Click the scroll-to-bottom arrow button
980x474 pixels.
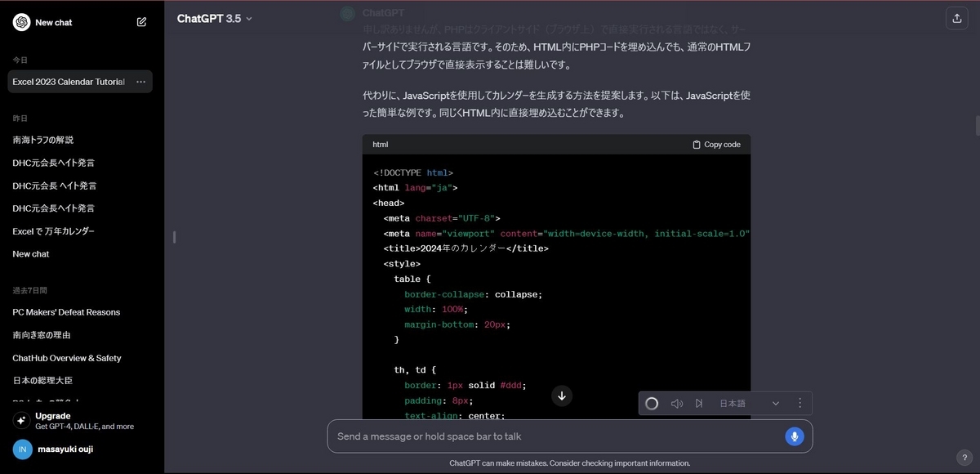tap(561, 396)
